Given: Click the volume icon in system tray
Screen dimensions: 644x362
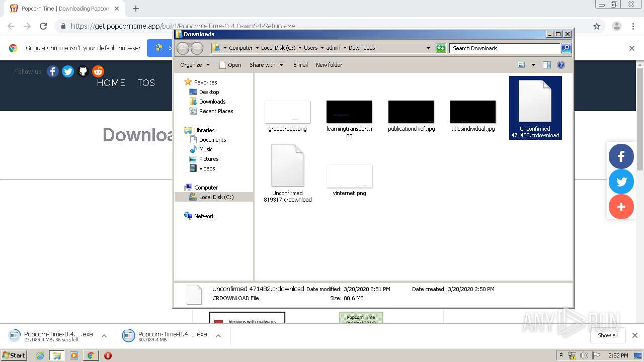Looking at the screenshot, I should click(x=584, y=355).
